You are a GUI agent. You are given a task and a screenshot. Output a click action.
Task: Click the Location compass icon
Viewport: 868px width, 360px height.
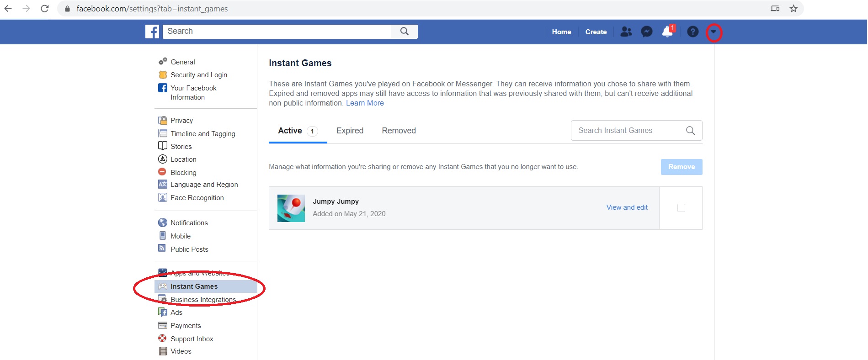(x=163, y=159)
